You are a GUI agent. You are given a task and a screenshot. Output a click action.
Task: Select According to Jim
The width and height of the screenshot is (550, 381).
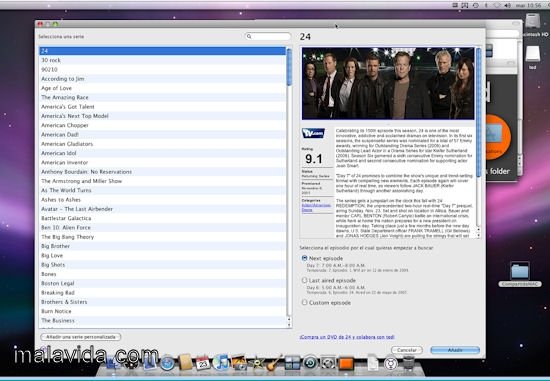click(x=162, y=79)
